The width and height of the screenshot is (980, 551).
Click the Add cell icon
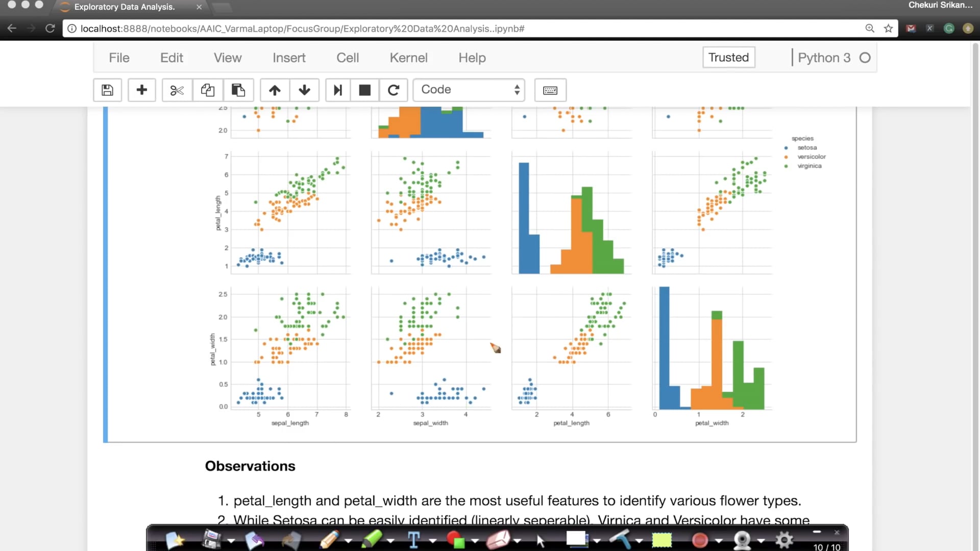tap(142, 89)
